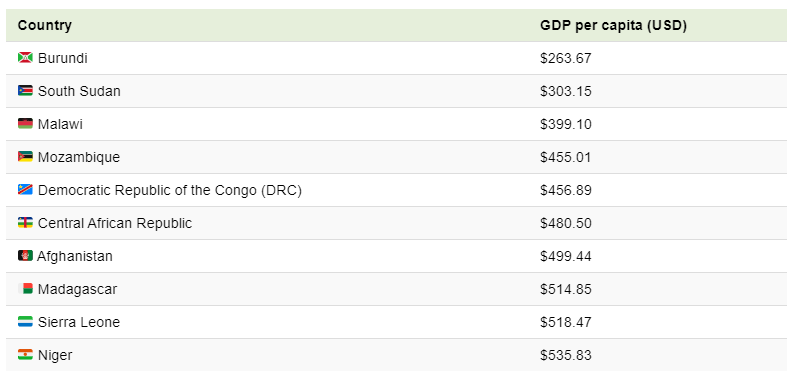Click the South Sudan flag icon
The image size is (794, 375).
point(25,91)
